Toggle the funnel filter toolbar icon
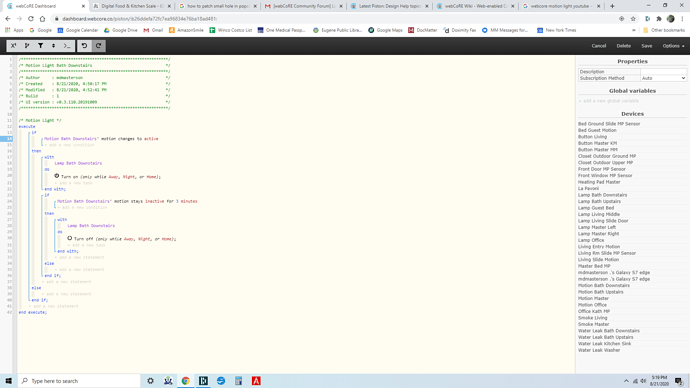The image size is (690, 388). 40,46
